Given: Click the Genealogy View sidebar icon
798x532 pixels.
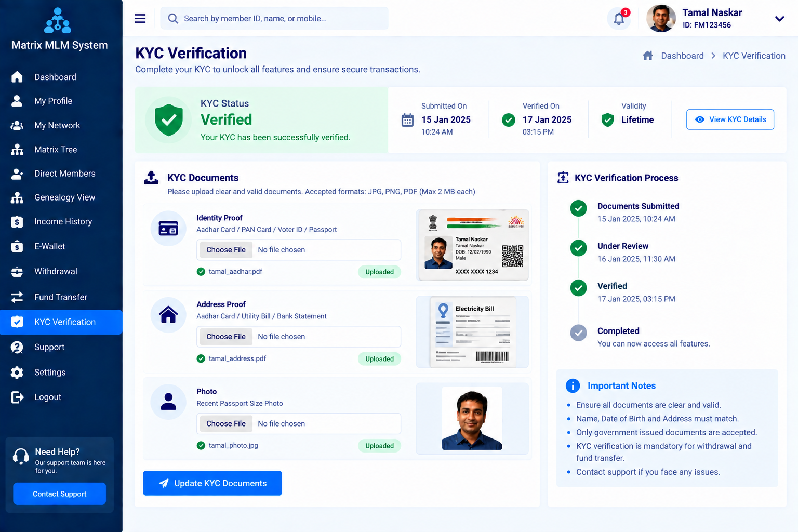Looking at the screenshot, I should point(17,197).
